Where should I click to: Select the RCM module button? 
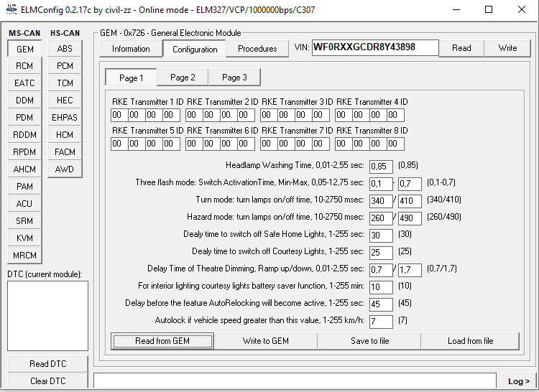coord(24,66)
